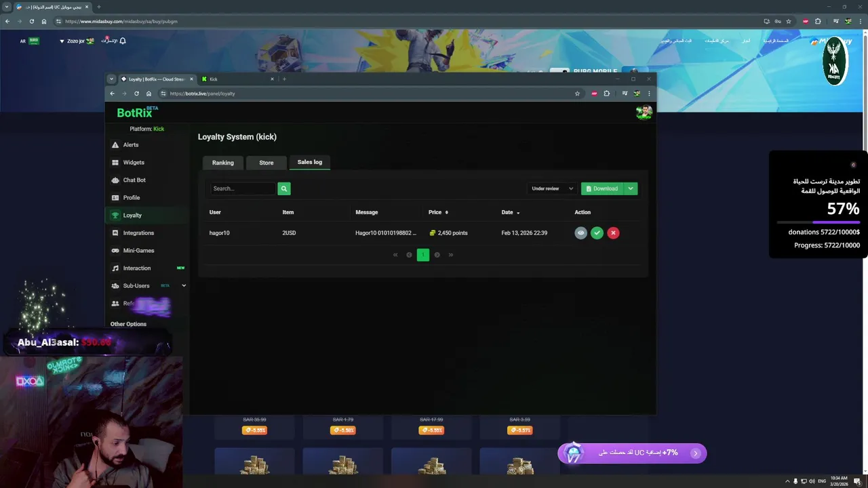Viewport: 868px width, 488px height.
Task: Switch to the Kick browser tab
Action: (237, 79)
